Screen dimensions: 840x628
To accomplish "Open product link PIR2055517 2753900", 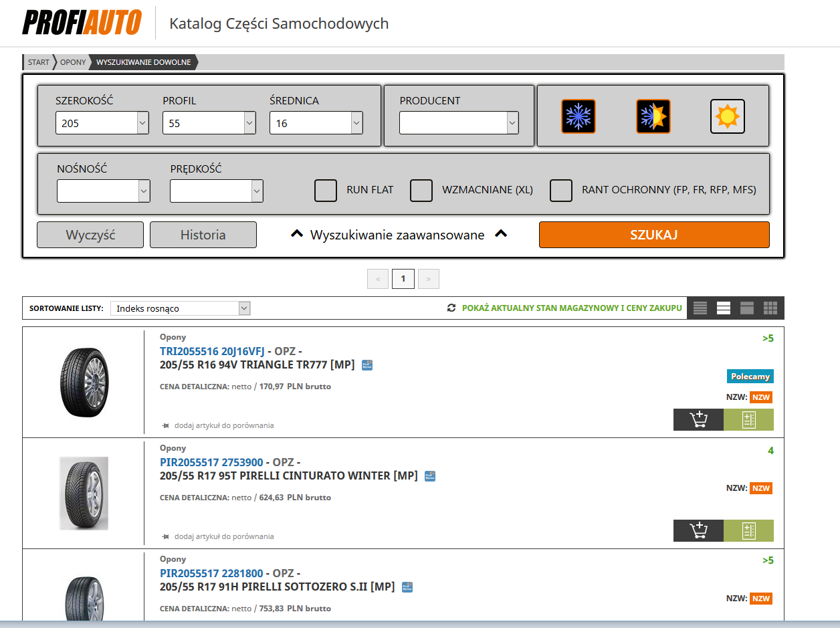I will tap(211, 462).
